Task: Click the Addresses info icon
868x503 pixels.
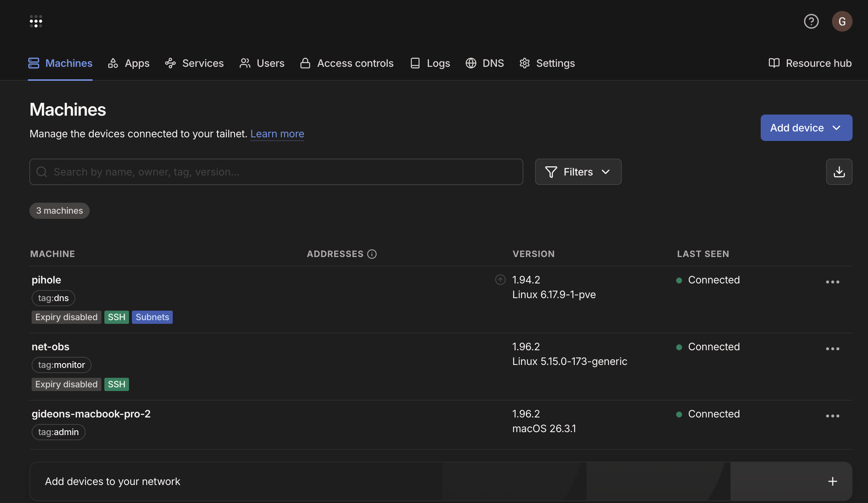Action: coord(372,254)
